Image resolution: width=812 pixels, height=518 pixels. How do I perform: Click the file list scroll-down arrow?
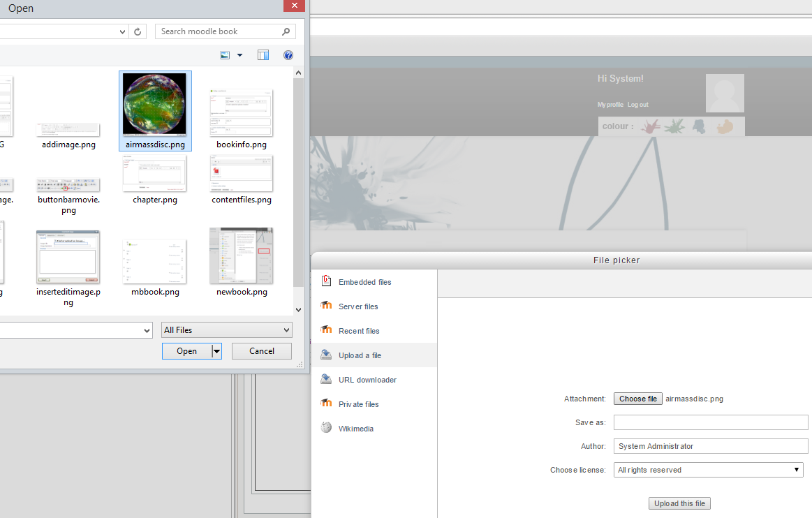point(298,310)
